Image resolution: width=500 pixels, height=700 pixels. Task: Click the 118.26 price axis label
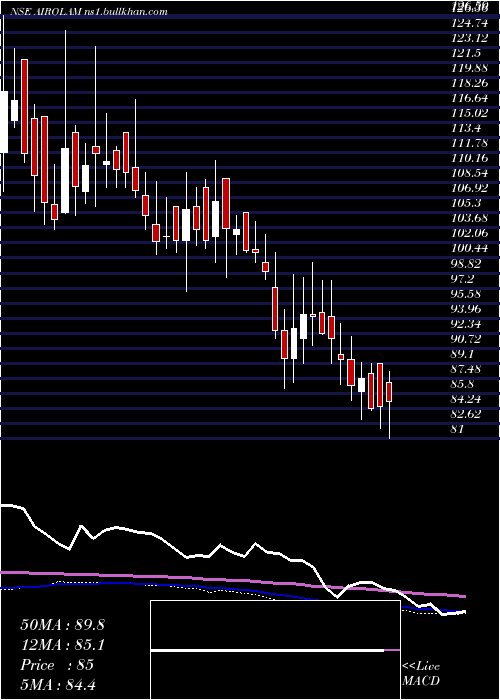coord(470,83)
